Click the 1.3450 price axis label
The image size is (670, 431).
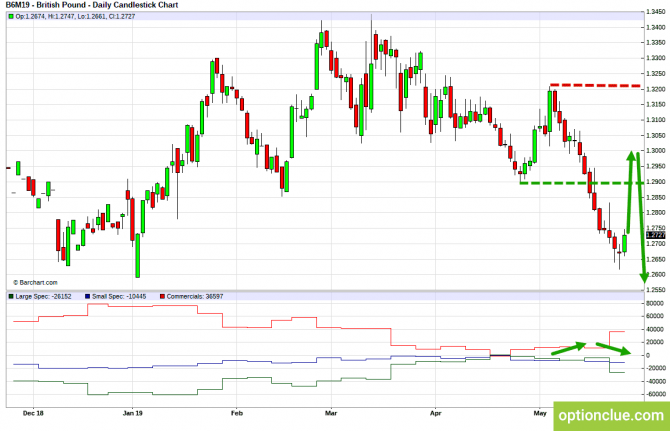click(656, 12)
